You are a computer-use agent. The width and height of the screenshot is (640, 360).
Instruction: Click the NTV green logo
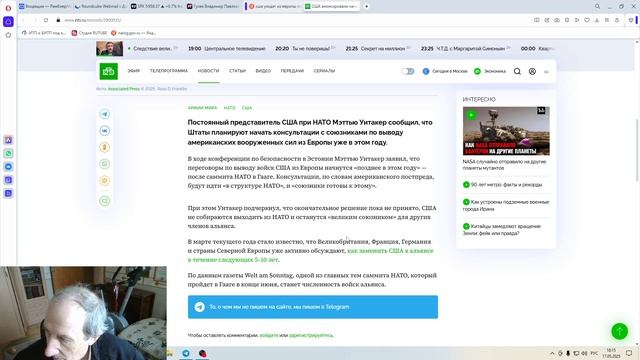click(109, 71)
